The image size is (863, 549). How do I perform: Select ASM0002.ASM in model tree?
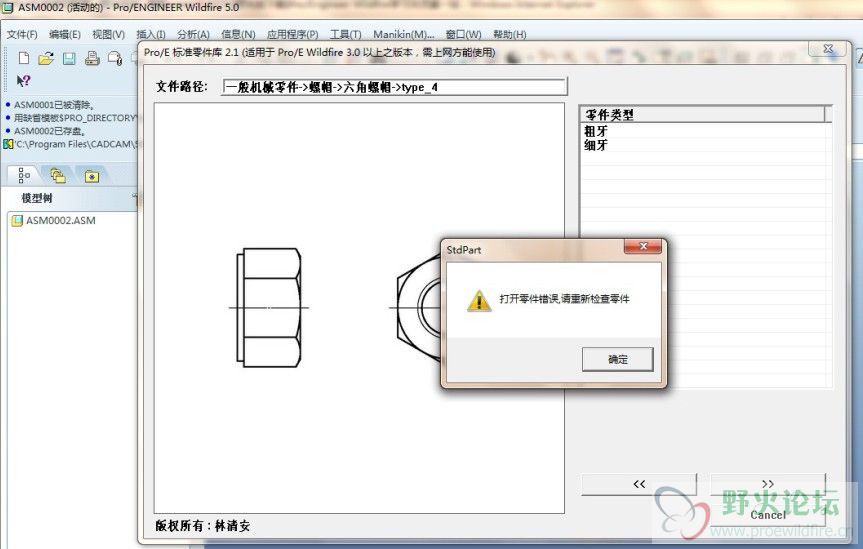[54, 221]
